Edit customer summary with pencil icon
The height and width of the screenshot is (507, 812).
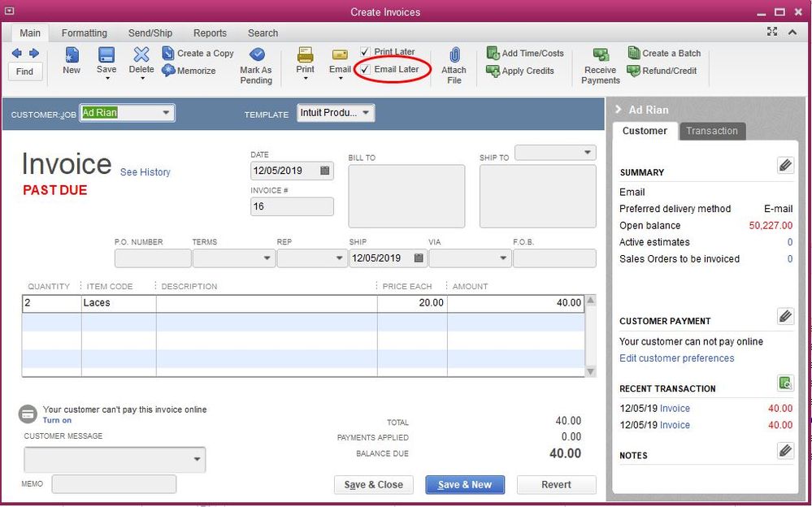[785, 165]
